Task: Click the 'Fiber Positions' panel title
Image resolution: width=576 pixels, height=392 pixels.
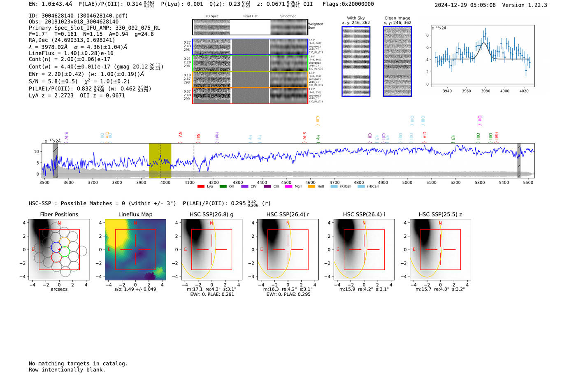Action: [x=59, y=214]
